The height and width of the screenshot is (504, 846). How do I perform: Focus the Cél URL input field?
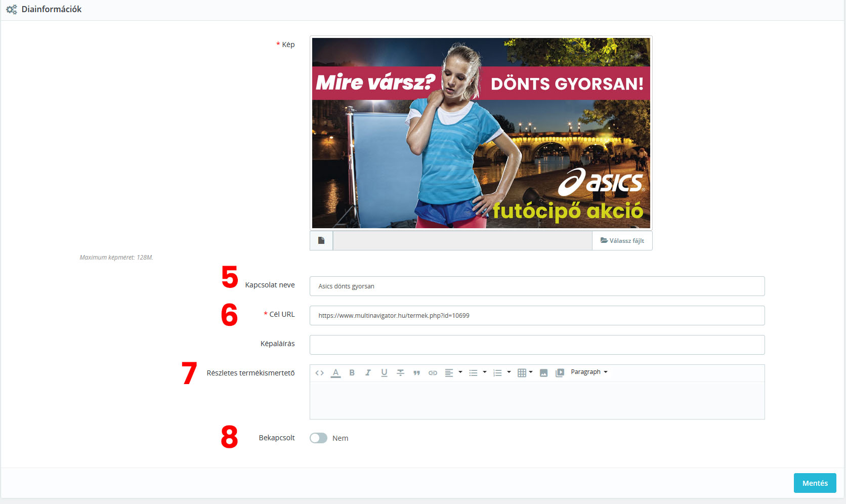(537, 315)
